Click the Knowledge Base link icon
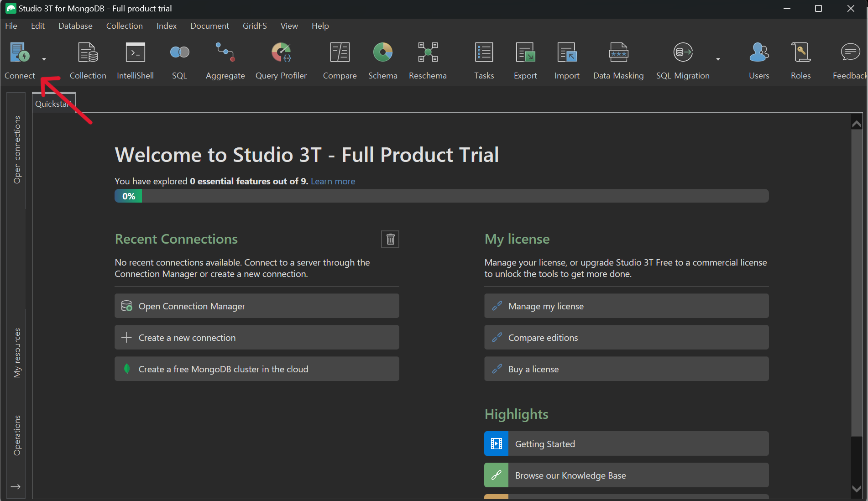 tap(497, 475)
